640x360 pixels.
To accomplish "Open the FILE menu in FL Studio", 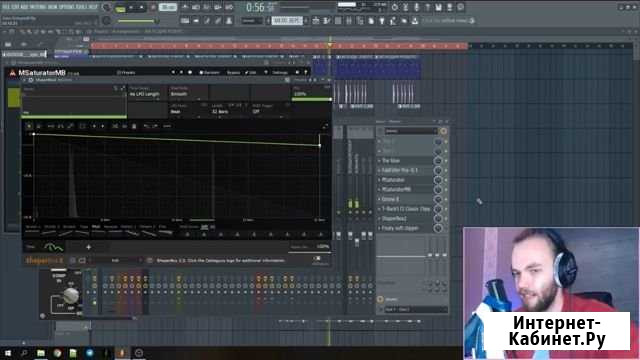I will pyautogui.click(x=5, y=7).
